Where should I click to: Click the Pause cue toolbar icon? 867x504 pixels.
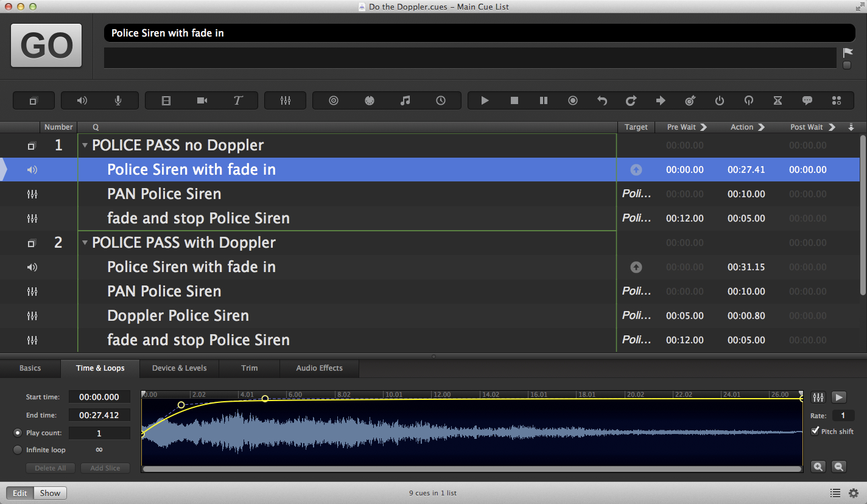(544, 100)
